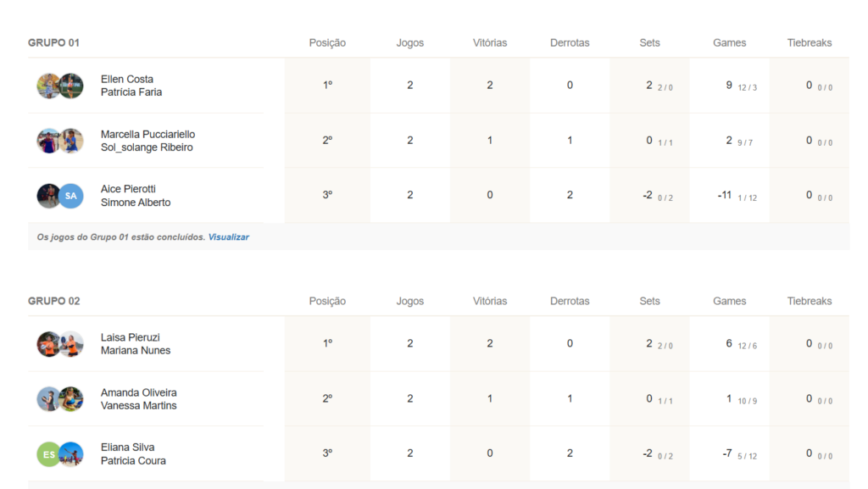Click Amanda Oliveira's avatar photo
This screenshot has width=868, height=489.
[48, 399]
